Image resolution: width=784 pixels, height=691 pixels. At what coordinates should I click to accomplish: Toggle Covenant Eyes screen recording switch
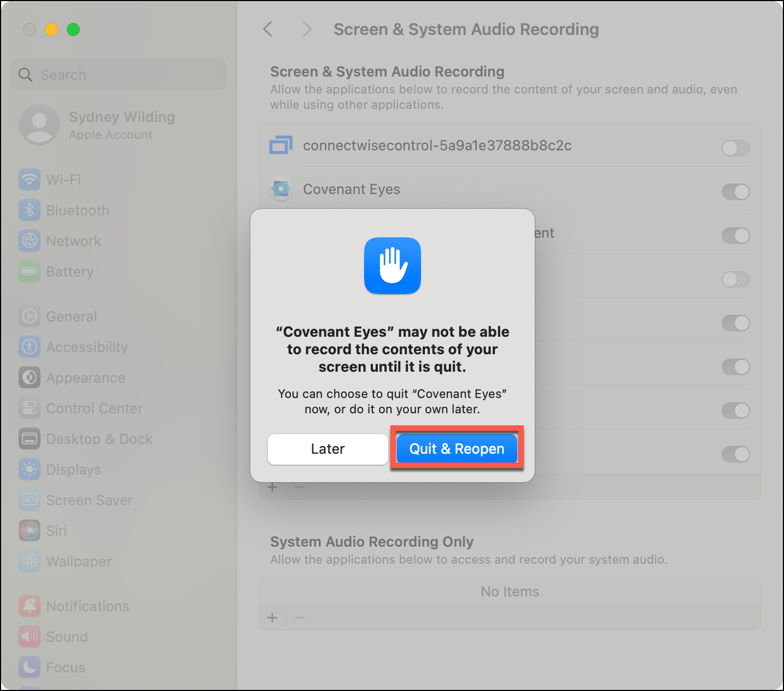(x=735, y=191)
